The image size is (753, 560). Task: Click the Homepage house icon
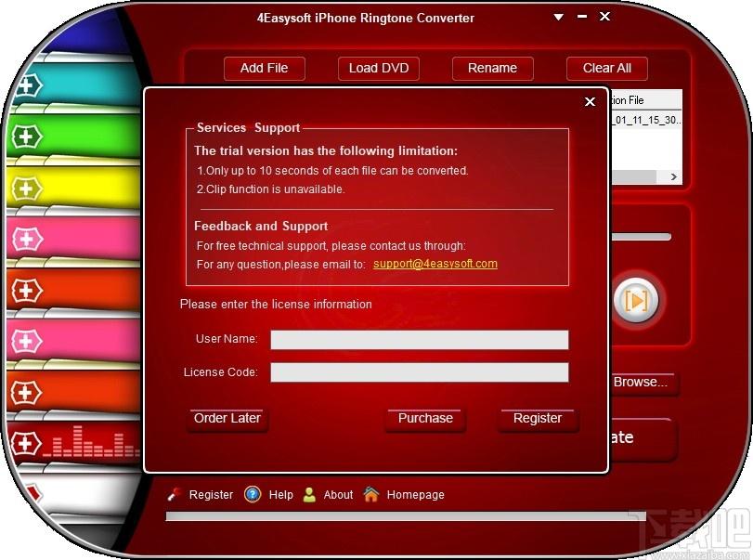[x=371, y=494]
